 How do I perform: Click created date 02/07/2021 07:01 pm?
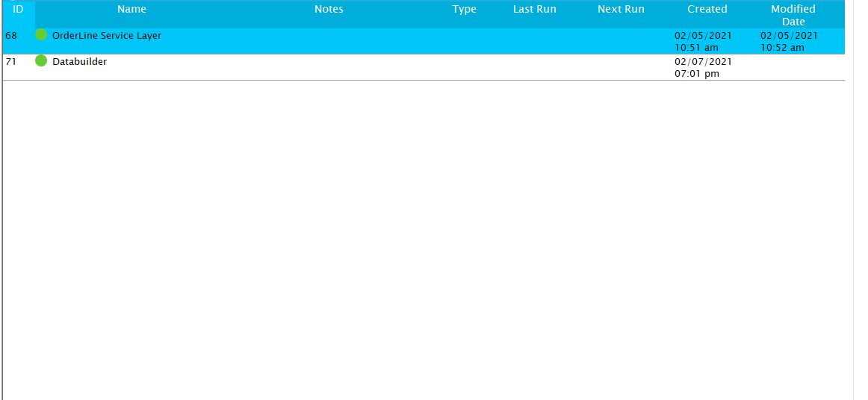703,67
